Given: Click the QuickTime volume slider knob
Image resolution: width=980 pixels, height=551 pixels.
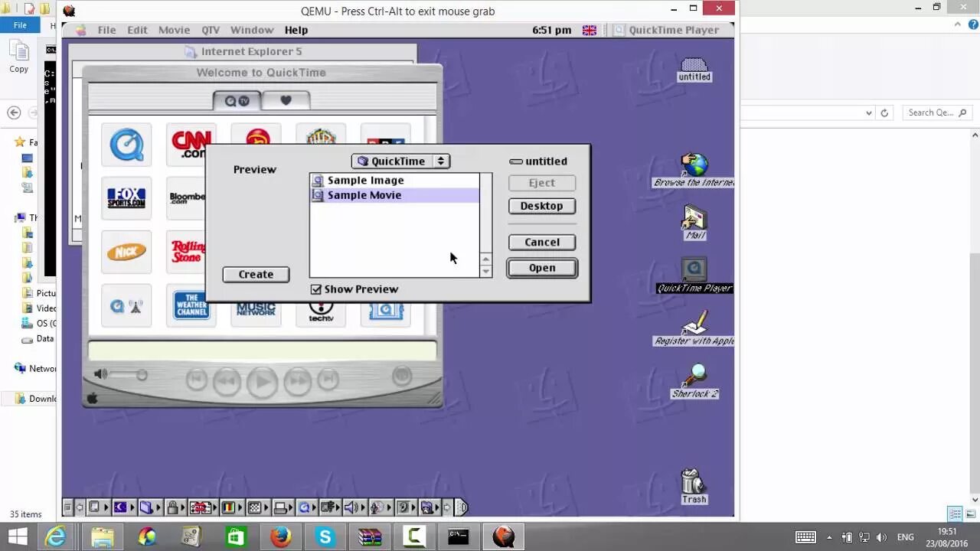Looking at the screenshot, I should coord(142,375).
